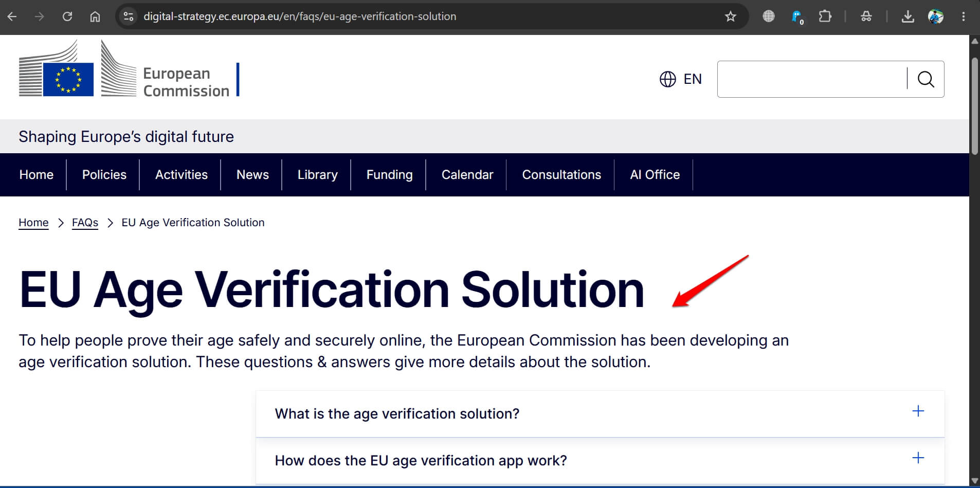Click the incognito-style toolbar icon

(866, 16)
